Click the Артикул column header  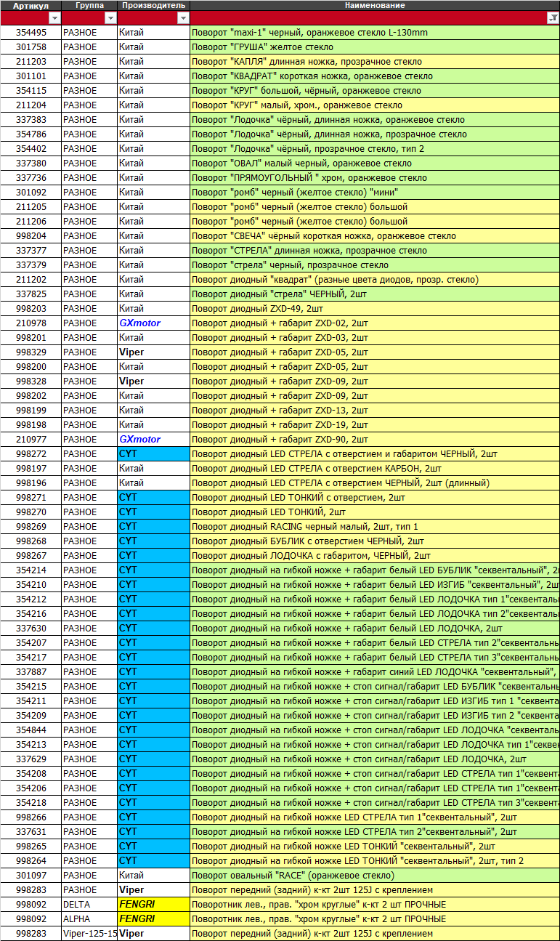click(31, 6)
